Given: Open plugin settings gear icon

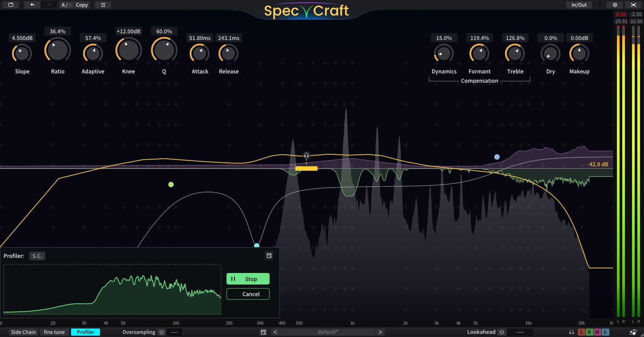Looking at the screenshot, I should point(615,5).
